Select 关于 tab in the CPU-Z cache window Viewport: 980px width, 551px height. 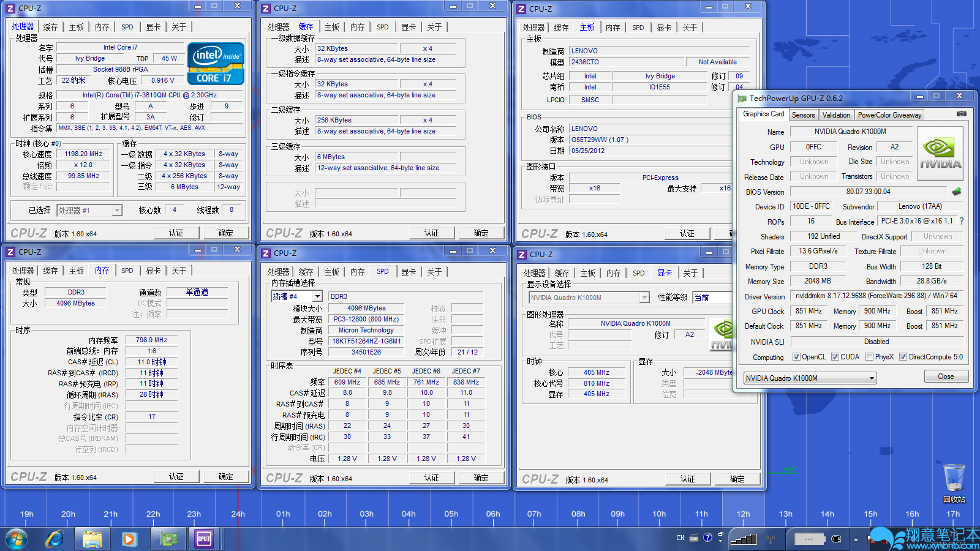pos(434,27)
